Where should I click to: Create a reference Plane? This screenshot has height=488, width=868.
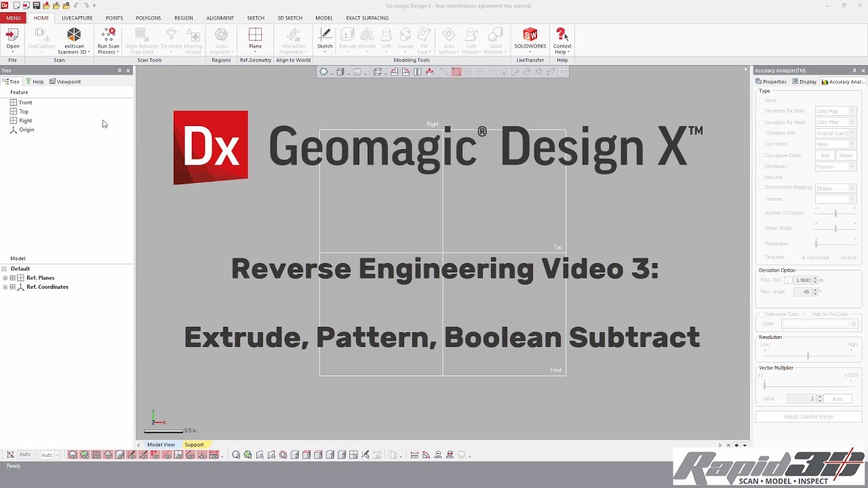point(255,39)
